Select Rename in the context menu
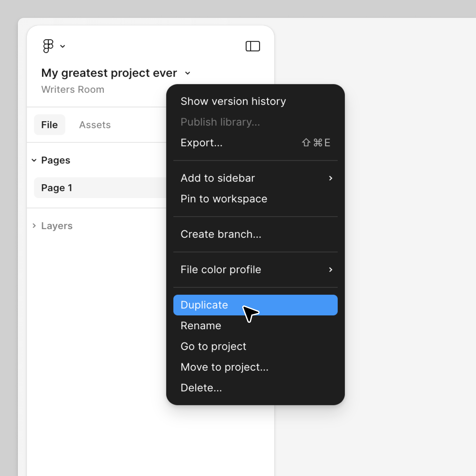Image resolution: width=476 pixels, height=476 pixels. [201, 326]
